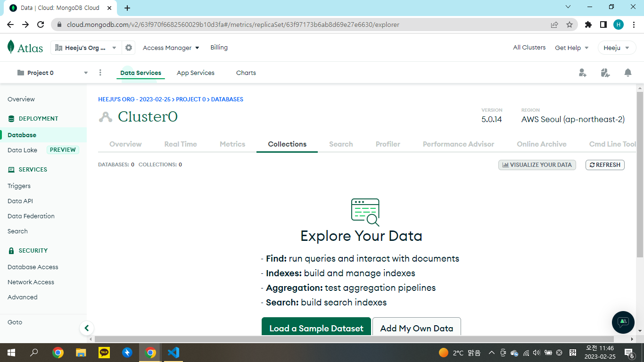The image size is (644, 362).
Task: Click the Visualize Your Data button
Action: [537, 165]
